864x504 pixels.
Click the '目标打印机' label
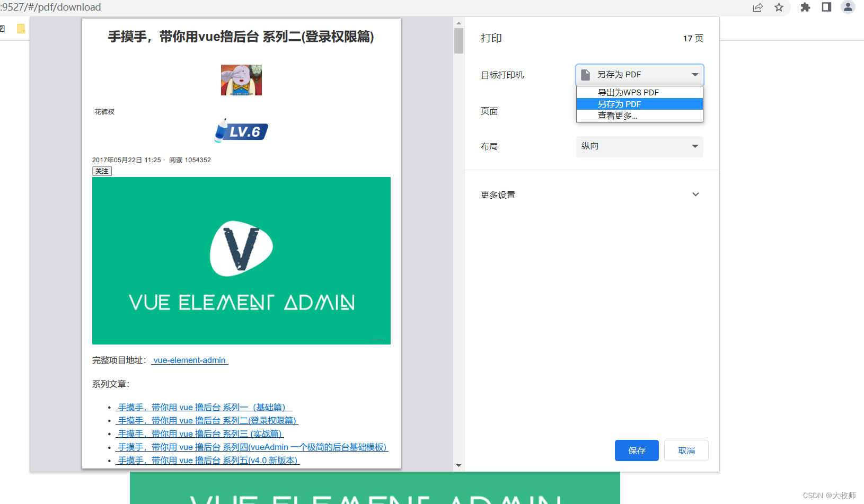502,75
